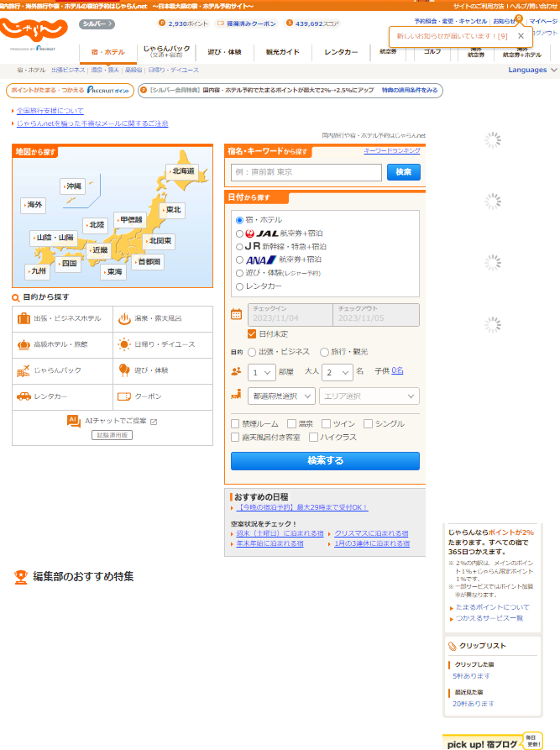The height and width of the screenshot is (750, 560).
Task: Select the JAL 航空券+宿泊 radio option
Action: pyautogui.click(x=239, y=233)
